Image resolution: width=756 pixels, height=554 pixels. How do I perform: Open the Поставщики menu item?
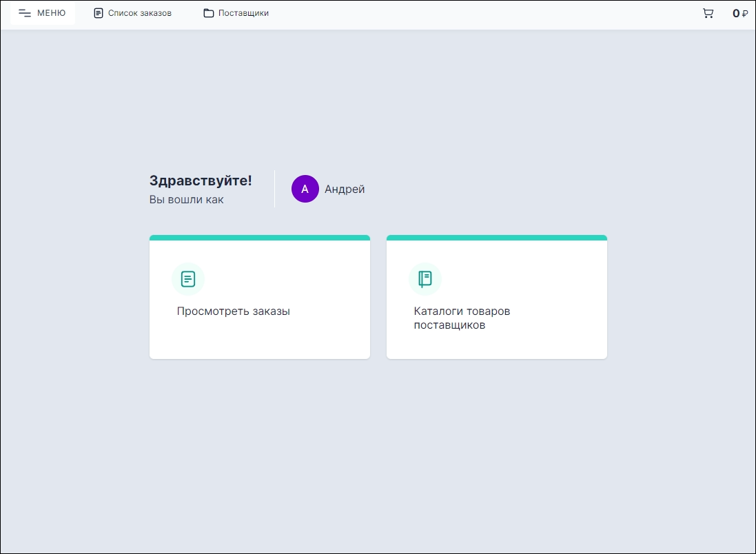(x=236, y=12)
